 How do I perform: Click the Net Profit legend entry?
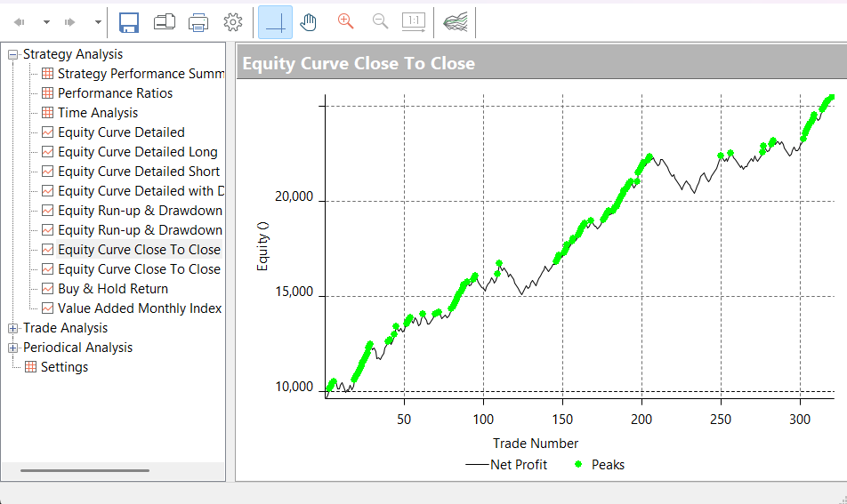click(506, 465)
